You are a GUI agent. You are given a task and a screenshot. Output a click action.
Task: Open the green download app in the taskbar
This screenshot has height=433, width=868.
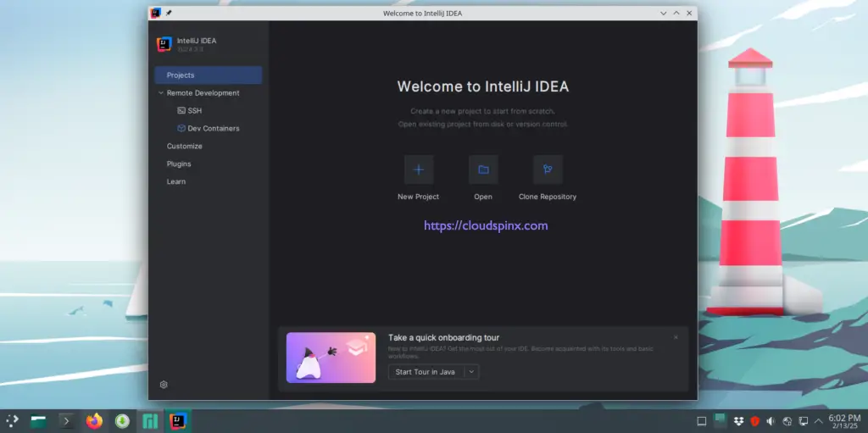click(x=122, y=421)
